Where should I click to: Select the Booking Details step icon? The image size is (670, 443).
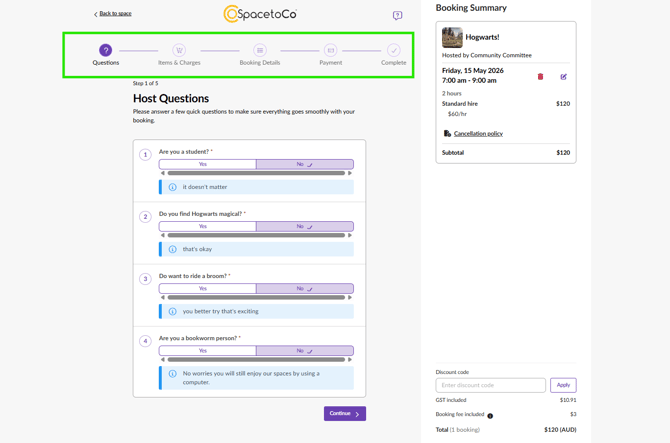(260, 50)
